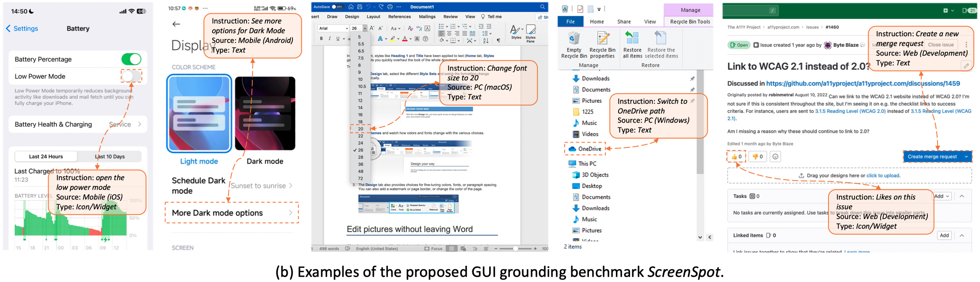This screenshot has height=282, width=980.
Task: Click the search magnifier in Word's title bar
Action: tap(542, 7)
